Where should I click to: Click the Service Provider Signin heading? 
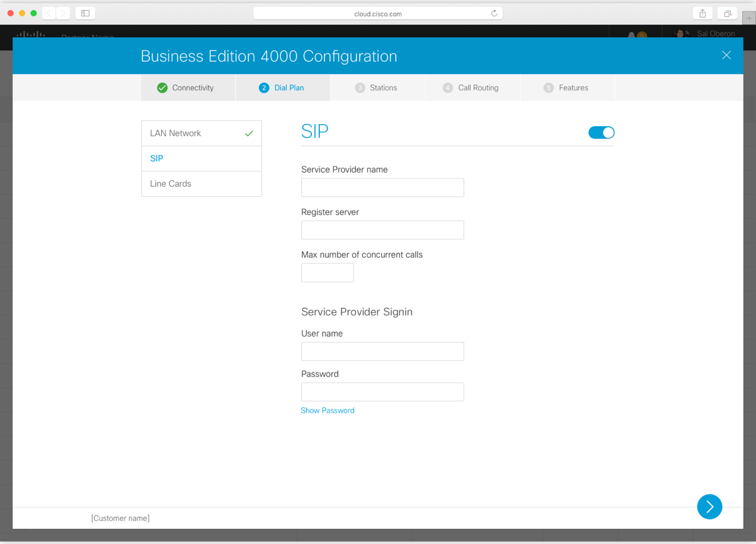point(357,312)
